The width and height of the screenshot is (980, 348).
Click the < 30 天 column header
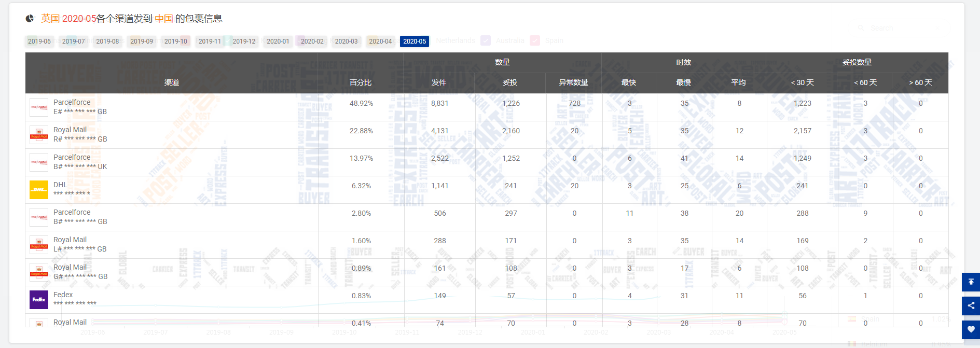(x=802, y=82)
